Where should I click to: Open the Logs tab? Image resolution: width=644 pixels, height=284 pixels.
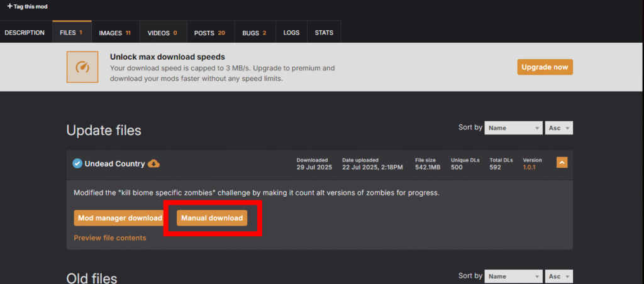292,33
